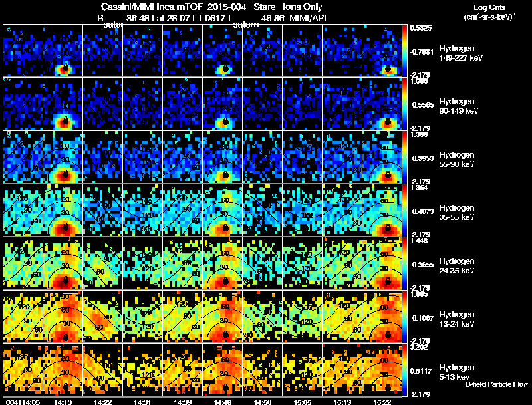Select the 14:39 panel in the 149-227 keV row
Viewport: 532px width, 405px height.
tap(182, 50)
